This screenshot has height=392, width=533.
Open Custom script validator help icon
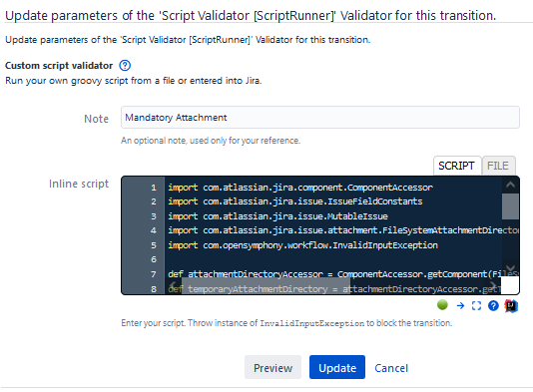pyautogui.click(x=125, y=65)
